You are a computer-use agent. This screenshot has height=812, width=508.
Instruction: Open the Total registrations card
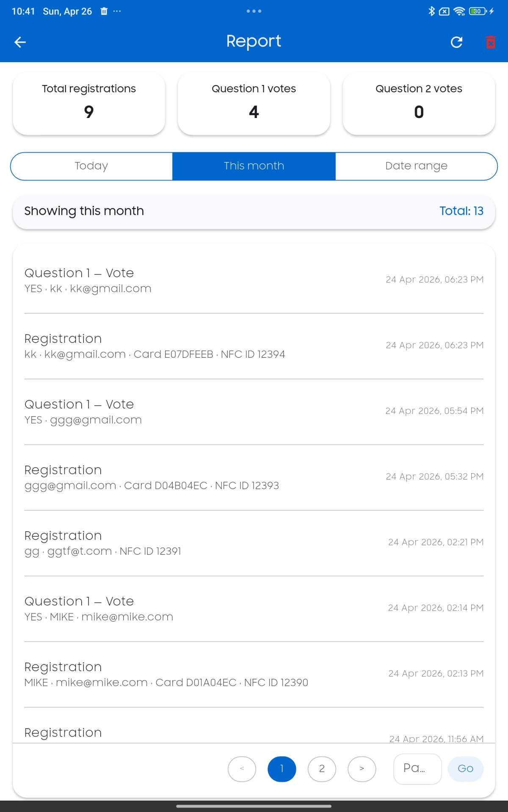[89, 104]
